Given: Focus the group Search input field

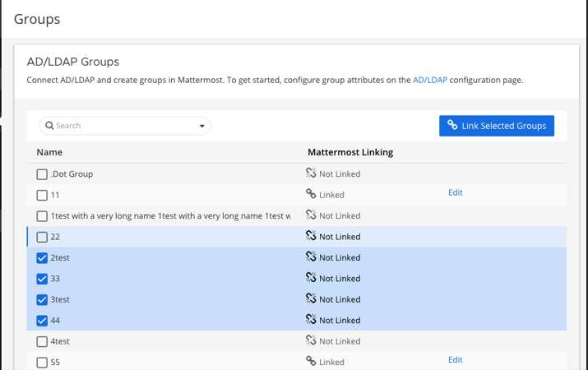Looking at the screenshot, I should coord(123,126).
